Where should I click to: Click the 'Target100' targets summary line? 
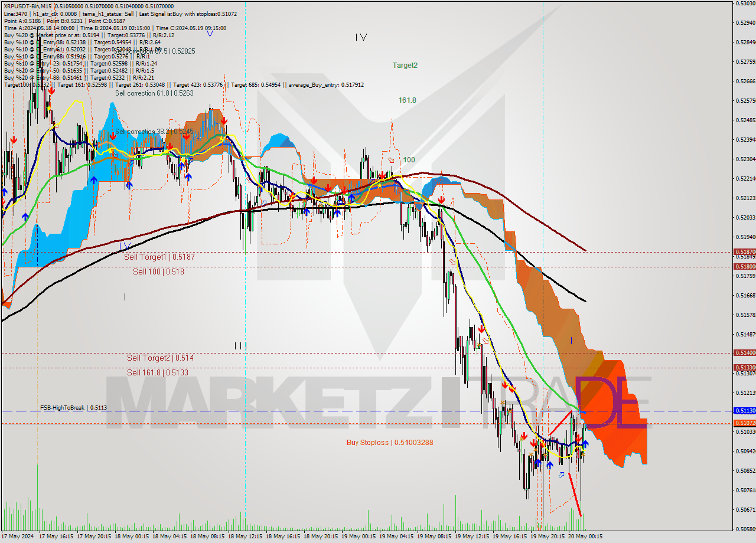(x=184, y=85)
